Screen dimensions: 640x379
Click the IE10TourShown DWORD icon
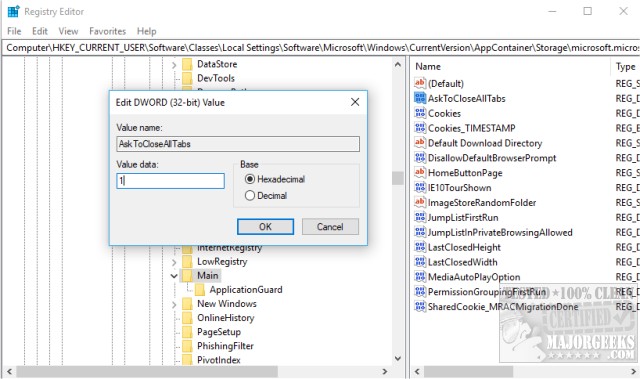pos(420,188)
